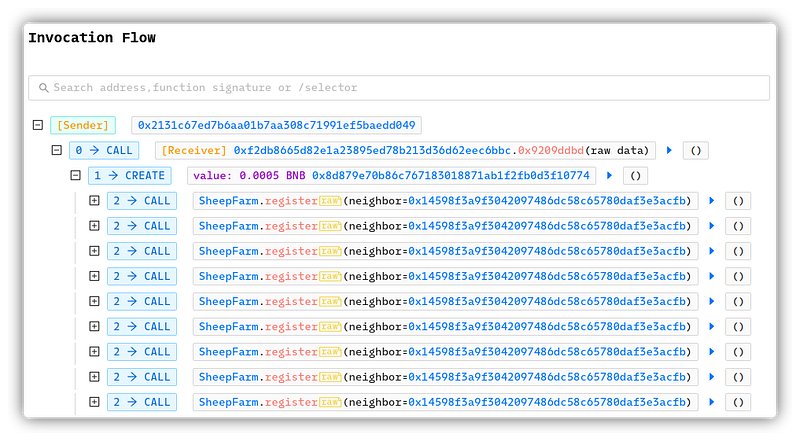Screen dimensions: 800x441
Task: Collapse the Sender root node
Action: pyautogui.click(x=38, y=126)
